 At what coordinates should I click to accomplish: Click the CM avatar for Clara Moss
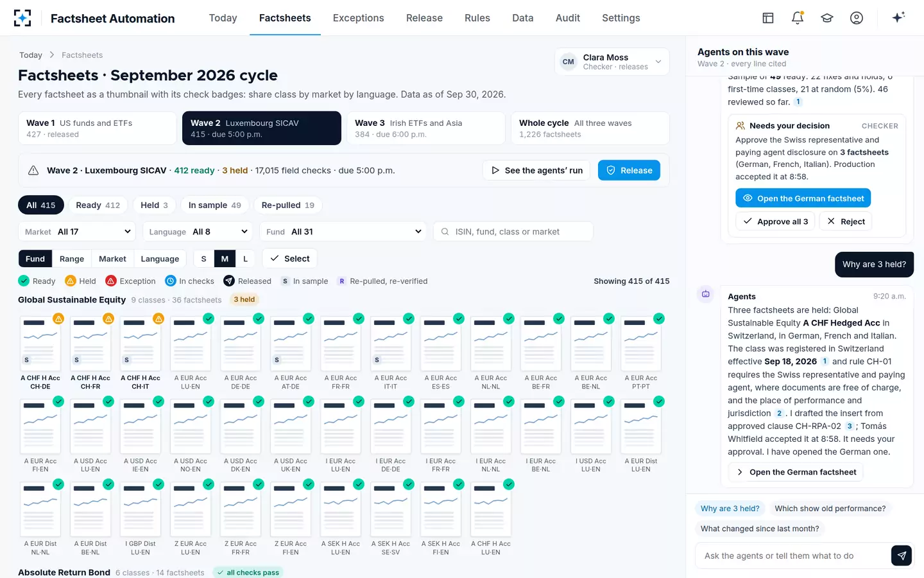tap(569, 62)
